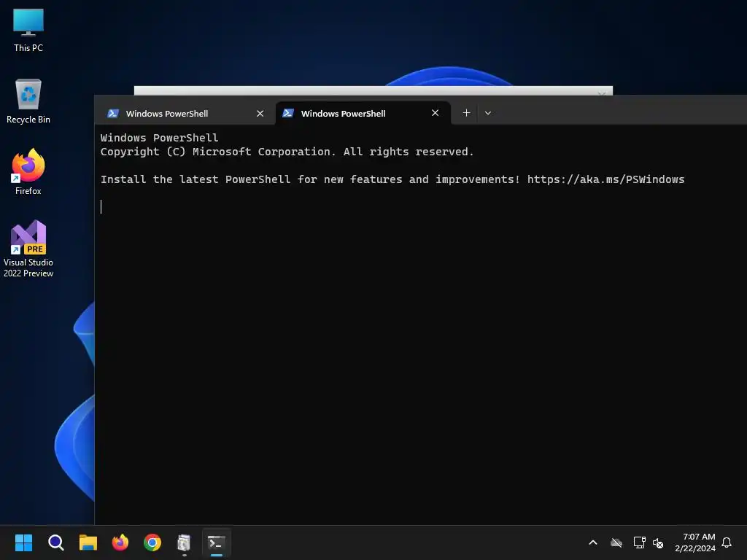This screenshot has width=747, height=560.
Task: Open This PC desktop icon
Action: (x=28, y=30)
